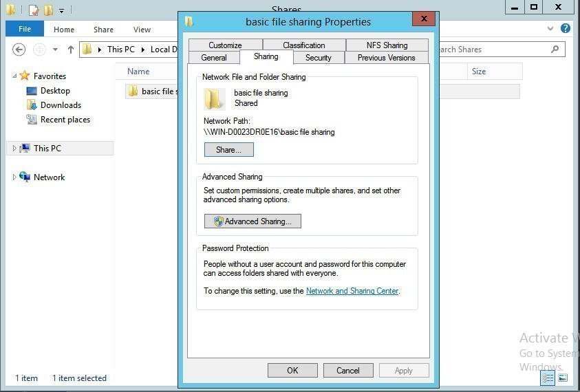Screen dimensions: 580x392
Task: Click the Forward navigation arrow
Action: [x=39, y=50]
